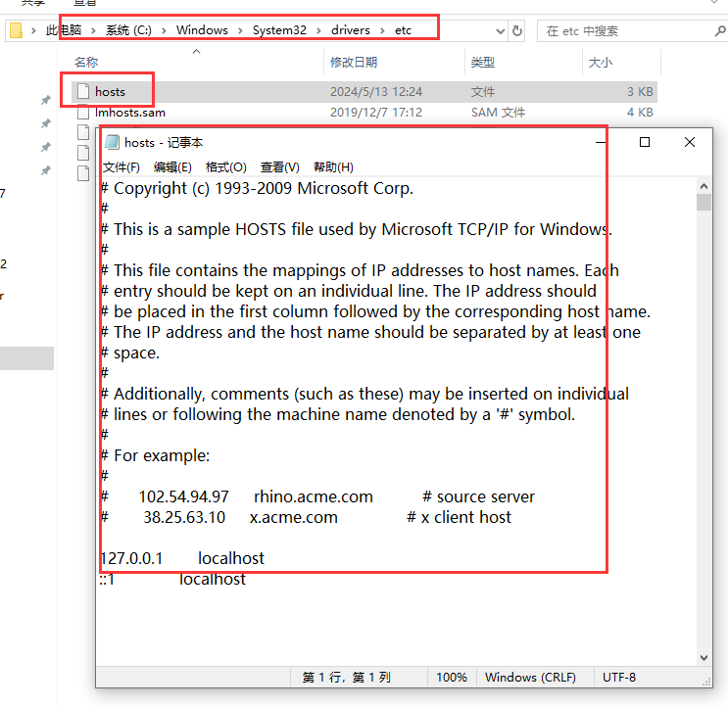Open the 文件(F) menu in Notepad

point(121,167)
